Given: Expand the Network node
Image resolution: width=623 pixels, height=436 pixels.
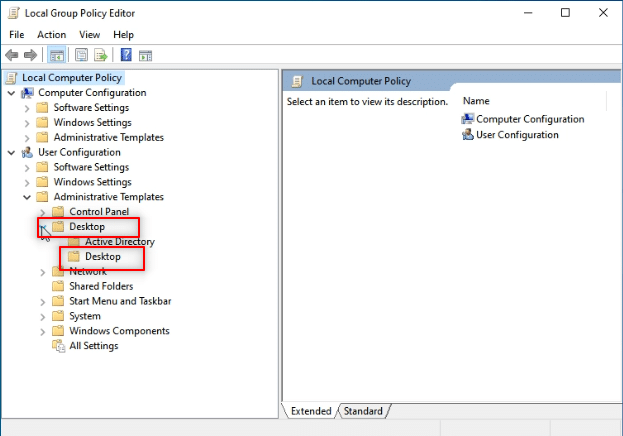Looking at the screenshot, I should click(x=43, y=272).
